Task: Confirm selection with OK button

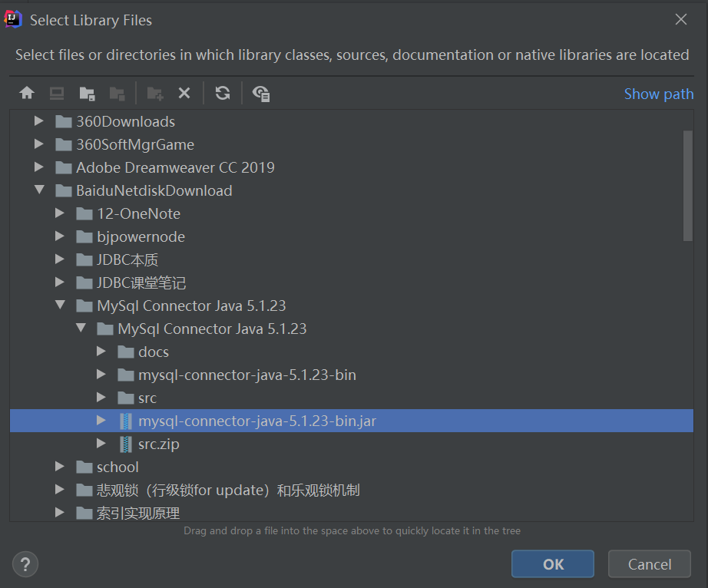Action: coord(553,564)
